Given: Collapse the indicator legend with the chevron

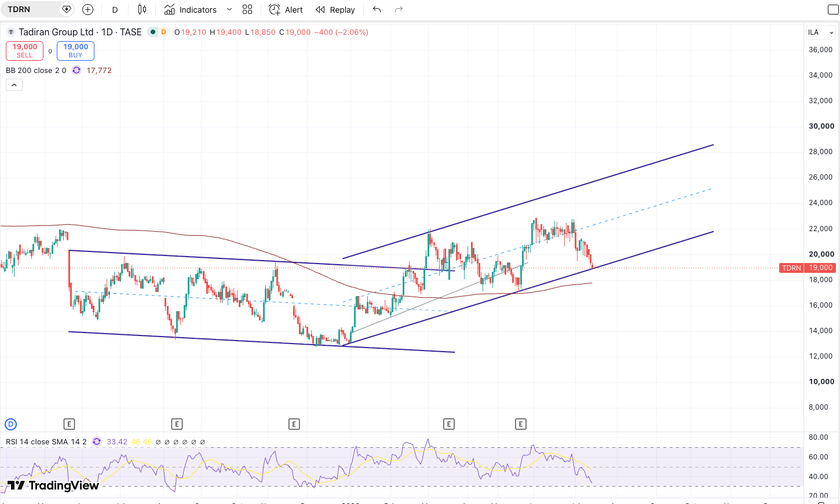Looking at the screenshot, I should click(x=14, y=85).
